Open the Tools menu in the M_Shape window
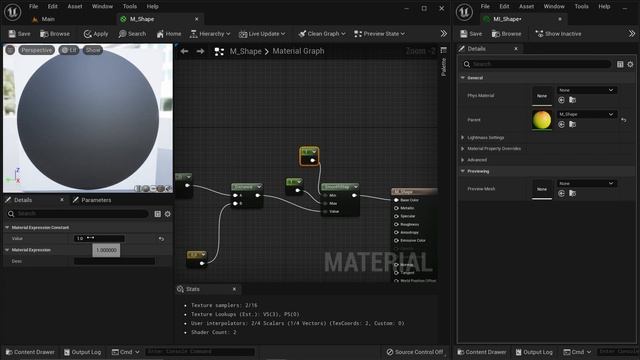 coord(130,7)
